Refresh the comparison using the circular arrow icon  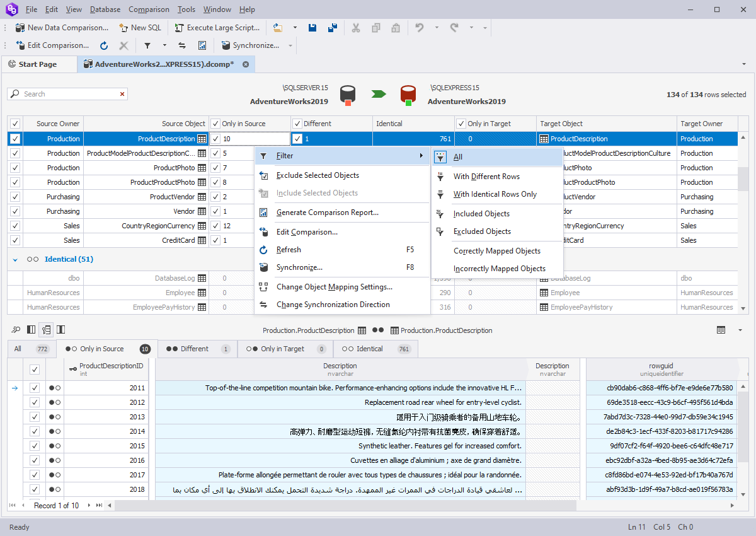coord(103,45)
